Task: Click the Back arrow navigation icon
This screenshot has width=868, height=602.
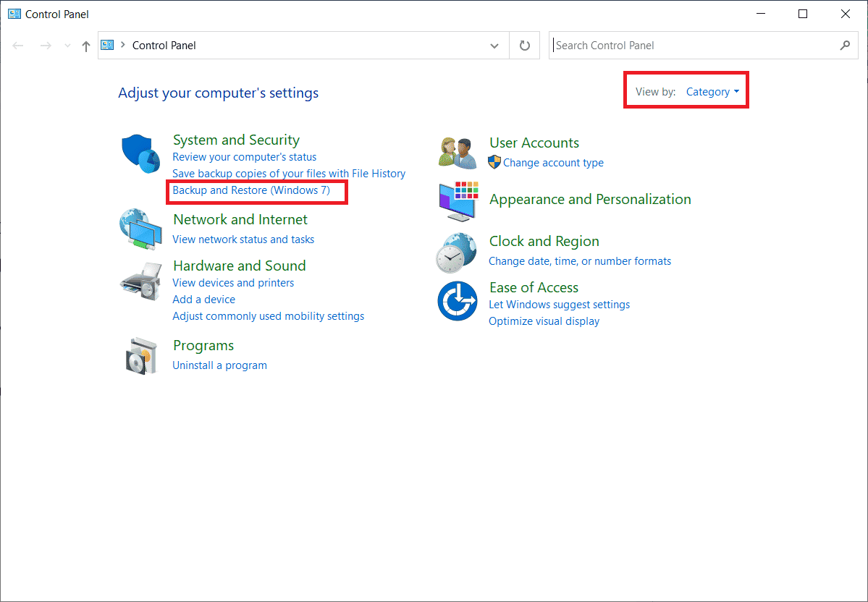Action: (18, 46)
